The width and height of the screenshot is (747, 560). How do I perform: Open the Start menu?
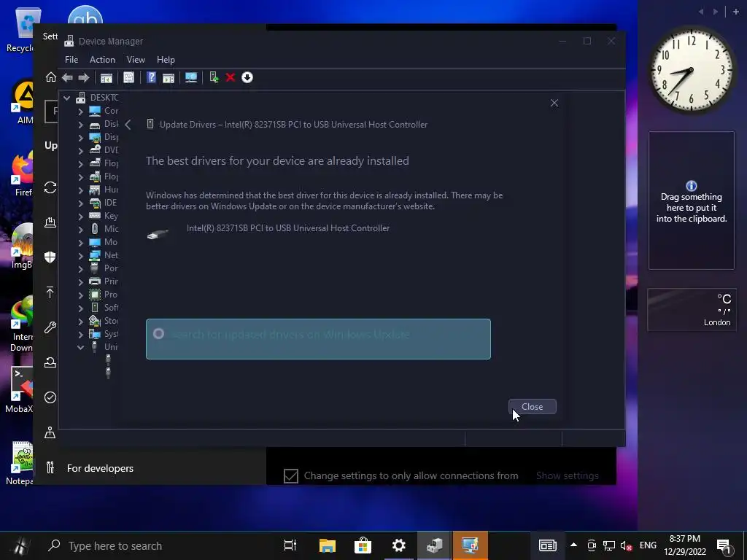tap(20, 545)
